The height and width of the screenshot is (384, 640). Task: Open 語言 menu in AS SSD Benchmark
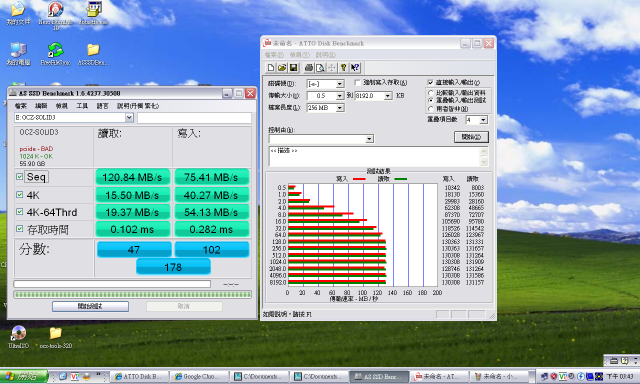(102, 106)
